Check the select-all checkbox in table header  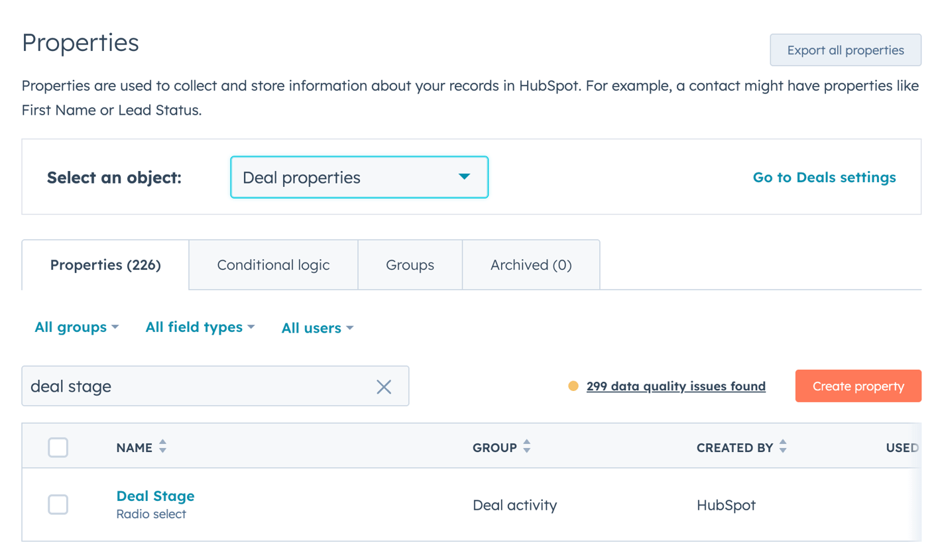tap(58, 447)
